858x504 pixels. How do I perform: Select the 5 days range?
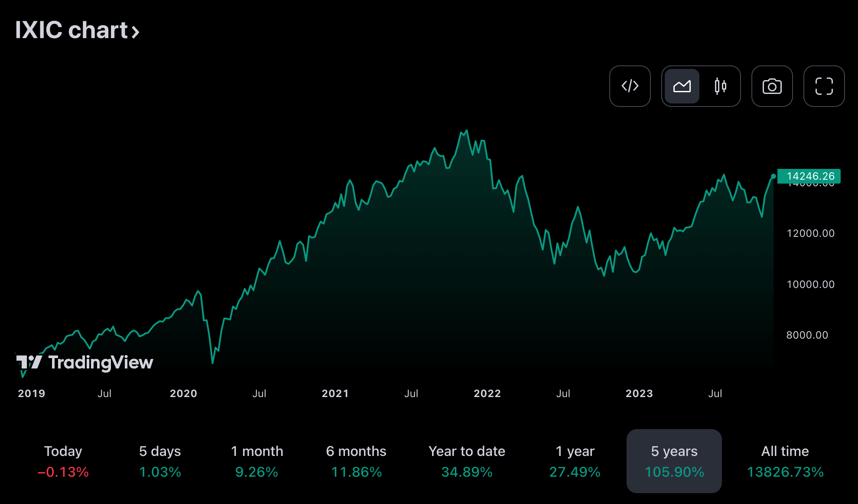click(x=160, y=461)
